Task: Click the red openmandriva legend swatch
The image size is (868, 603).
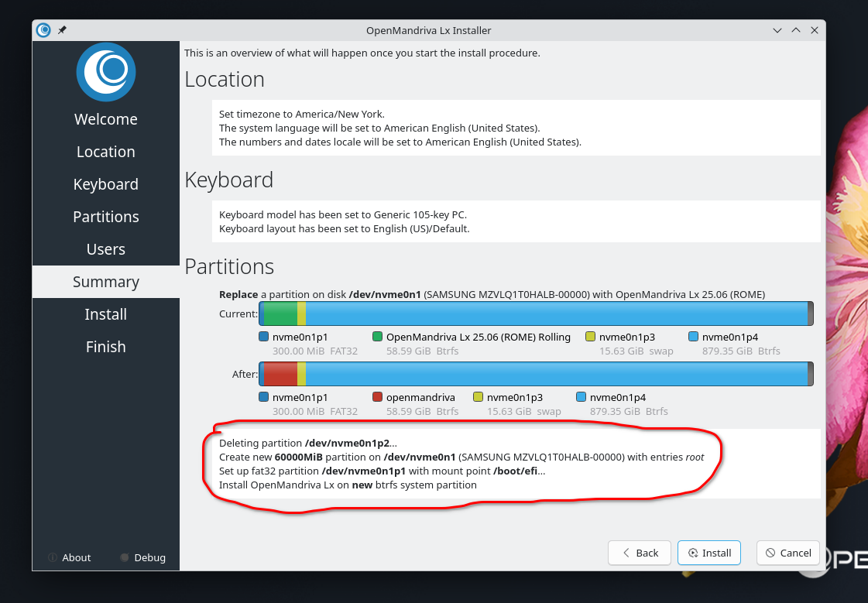Action: [x=378, y=397]
